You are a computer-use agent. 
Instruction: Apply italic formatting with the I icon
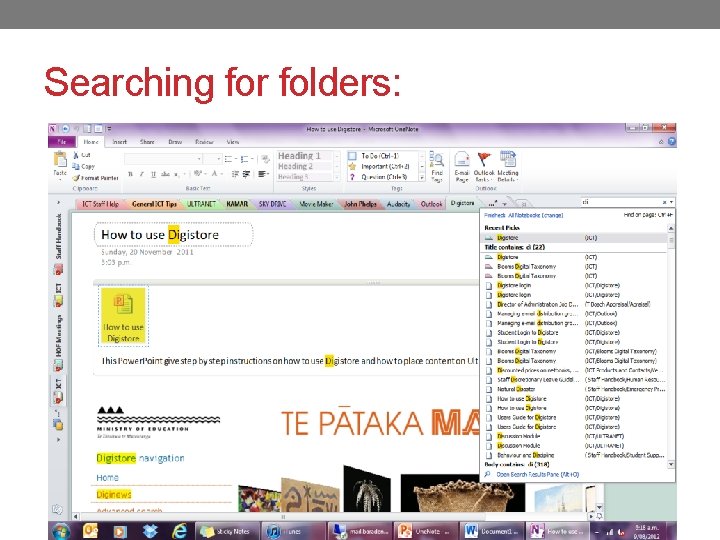pos(141,174)
